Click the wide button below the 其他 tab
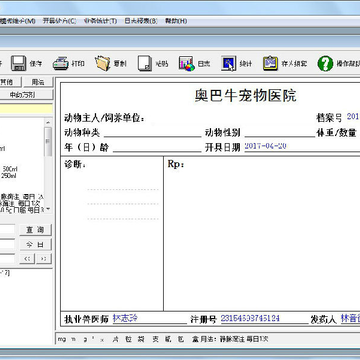 coord(26,95)
